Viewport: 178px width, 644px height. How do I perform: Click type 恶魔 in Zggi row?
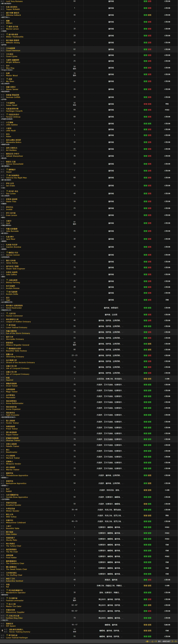coord(167,300)
